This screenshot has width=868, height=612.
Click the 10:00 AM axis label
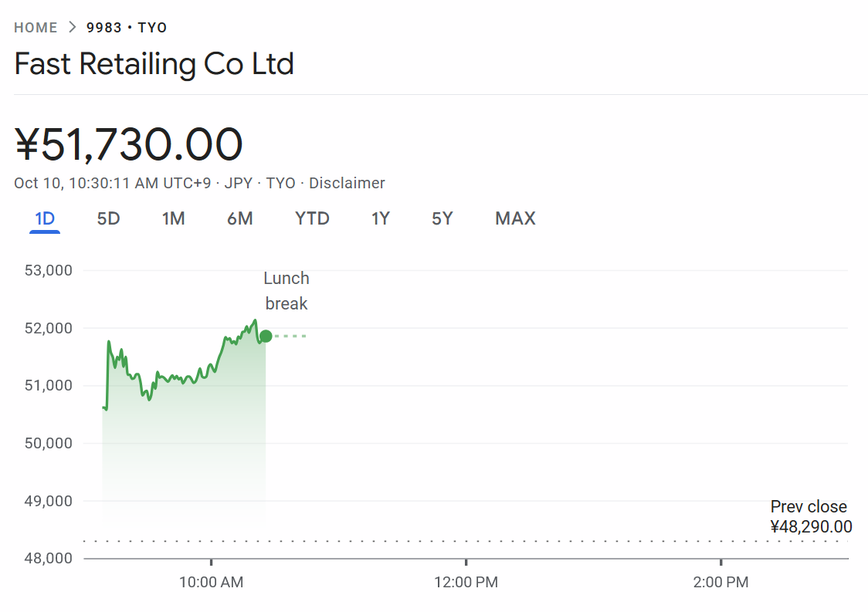click(211, 583)
